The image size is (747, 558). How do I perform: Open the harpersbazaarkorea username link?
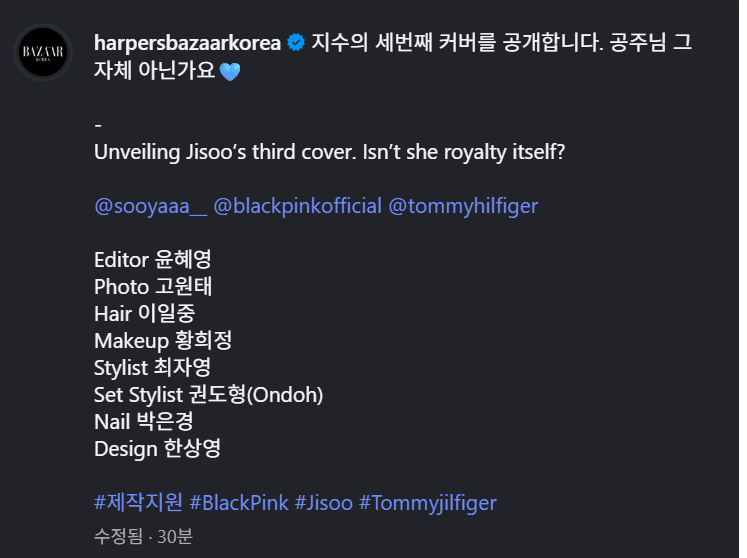(x=187, y=44)
